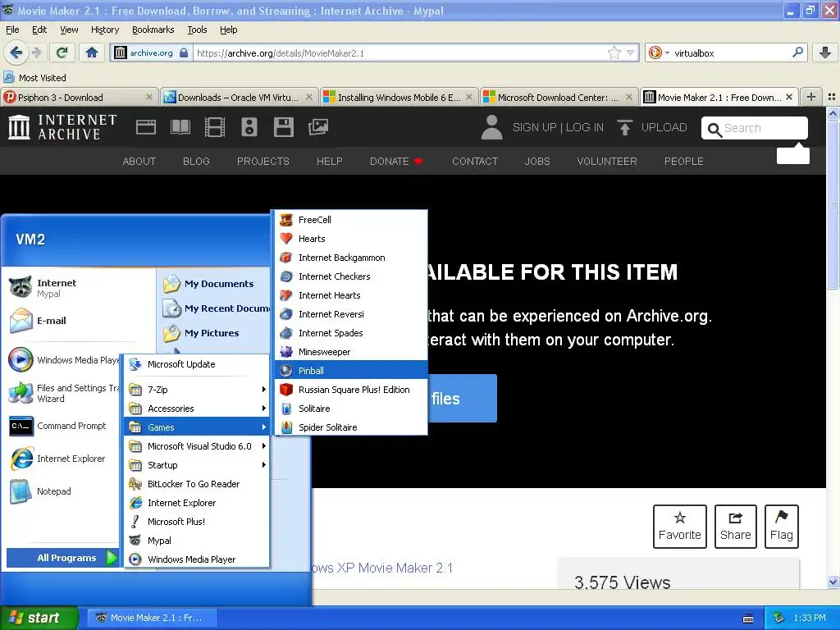Open My Documents folder
The height and width of the screenshot is (630, 840).
click(x=216, y=284)
